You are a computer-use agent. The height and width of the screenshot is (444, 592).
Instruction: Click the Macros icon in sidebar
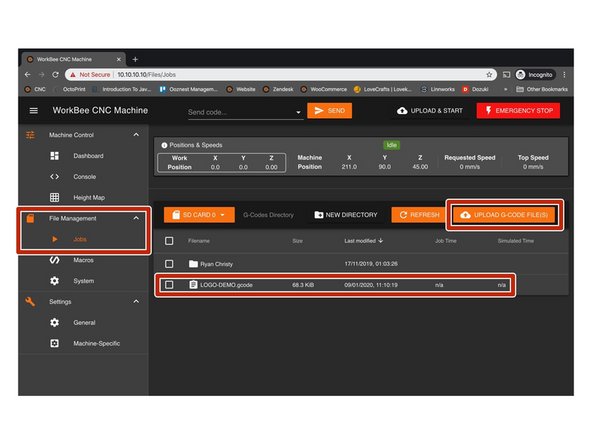pyautogui.click(x=54, y=260)
